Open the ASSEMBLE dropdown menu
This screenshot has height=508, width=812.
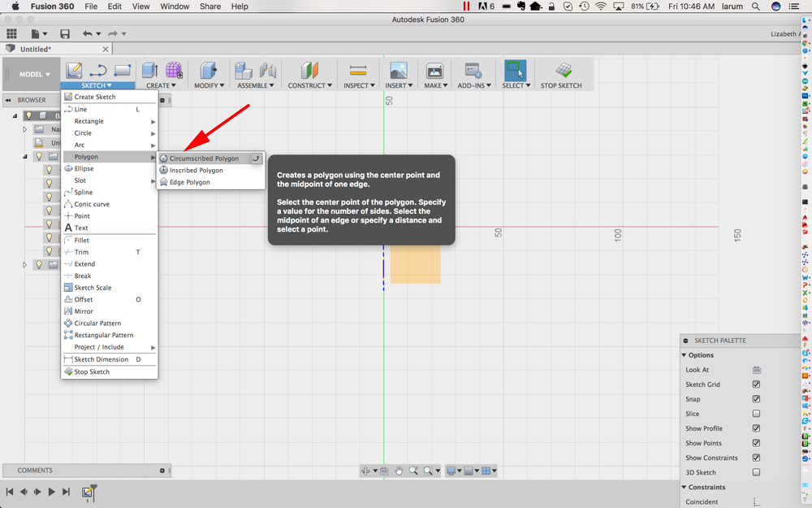[256, 85]
